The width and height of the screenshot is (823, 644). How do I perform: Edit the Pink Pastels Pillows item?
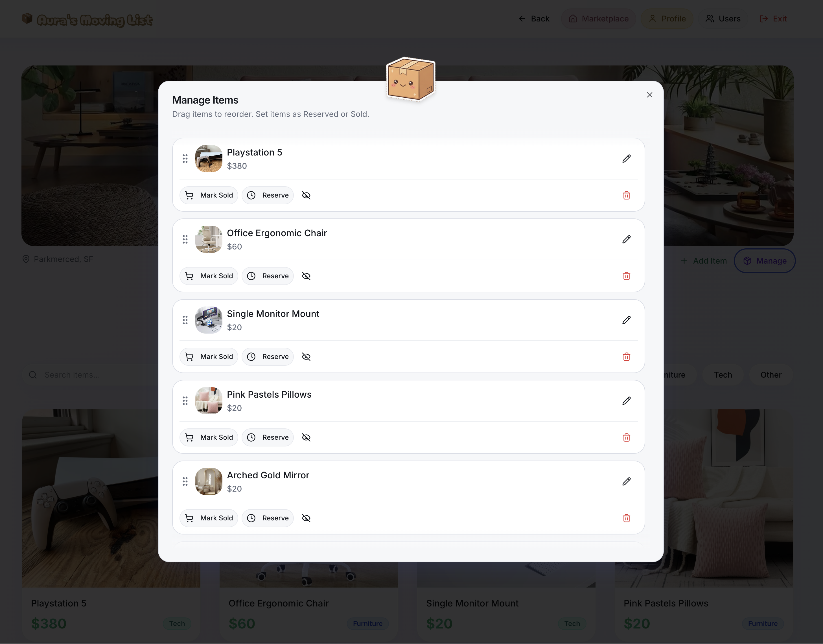point(626,401)
